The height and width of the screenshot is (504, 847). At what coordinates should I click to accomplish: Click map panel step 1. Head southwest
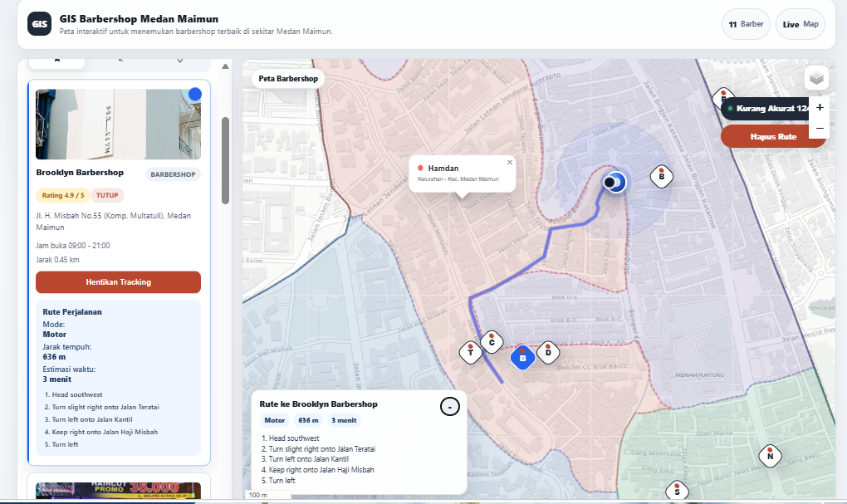tap(290, 438)
